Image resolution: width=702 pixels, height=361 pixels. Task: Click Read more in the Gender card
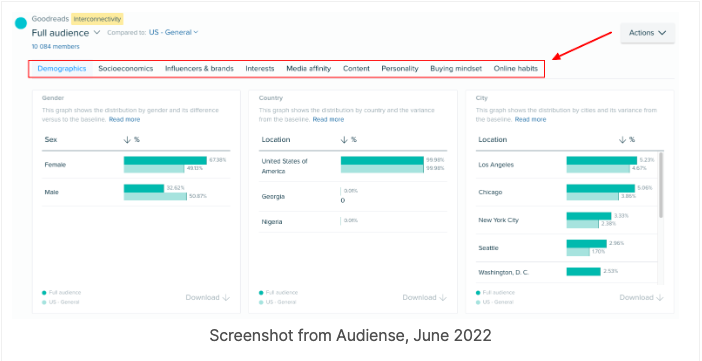coord(124,120)
